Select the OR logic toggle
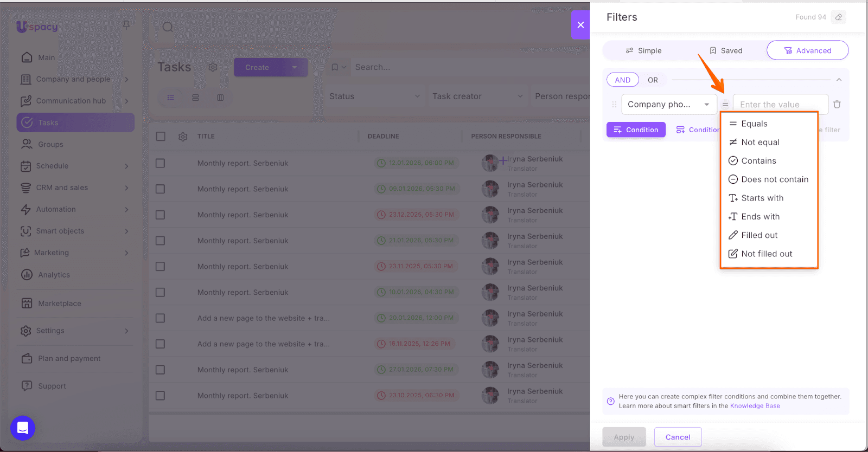This screenshot has height=452, width=868. pos(653,80)
